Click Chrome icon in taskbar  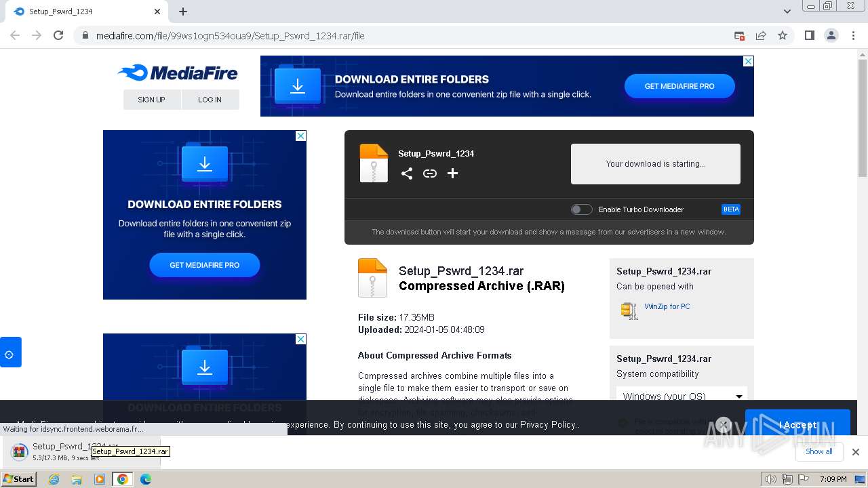coord(123,479)
